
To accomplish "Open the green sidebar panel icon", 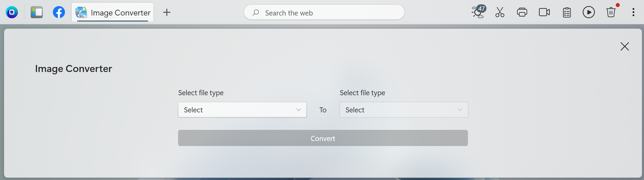I will tap(37, 12).
